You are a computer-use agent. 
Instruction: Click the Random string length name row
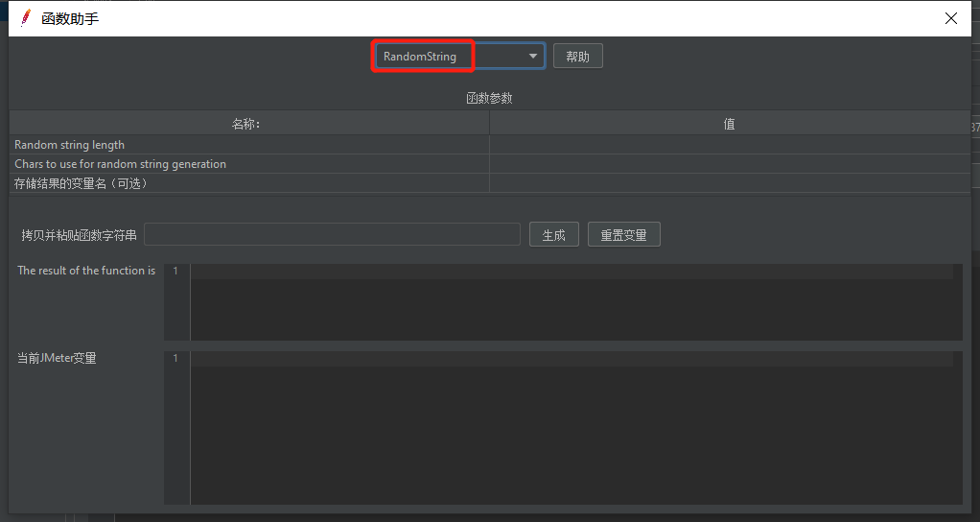click(249, 144)
